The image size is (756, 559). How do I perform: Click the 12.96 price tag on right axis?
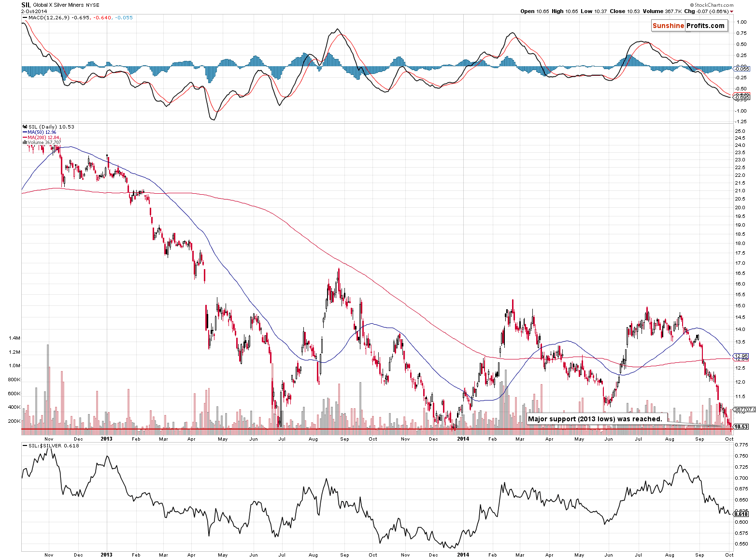point(741,356)
